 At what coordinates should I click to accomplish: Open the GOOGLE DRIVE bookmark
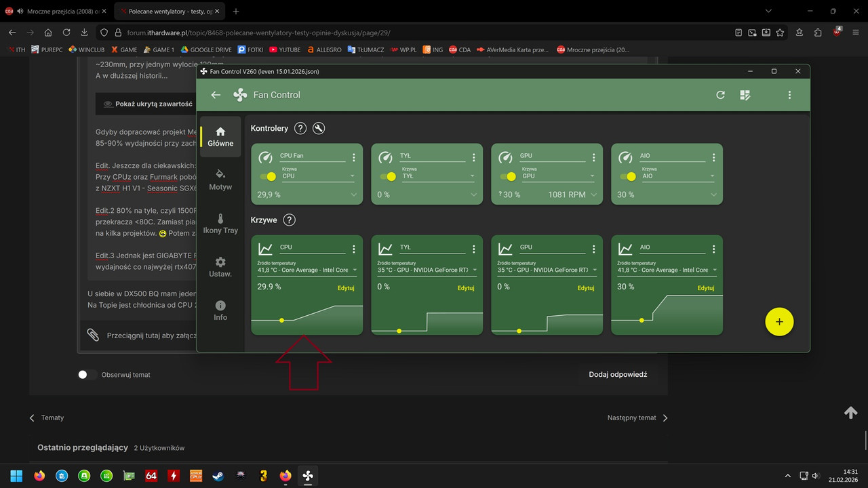pos(206,49)
